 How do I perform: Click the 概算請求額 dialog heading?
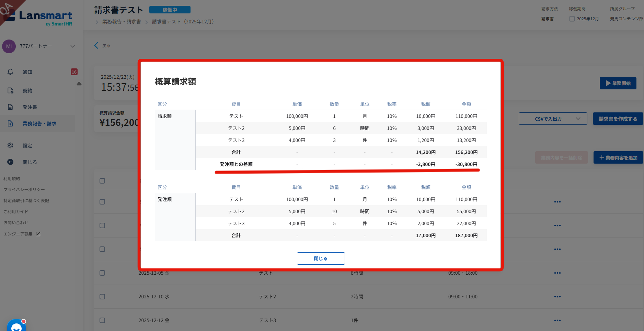(x=175, y=81)
